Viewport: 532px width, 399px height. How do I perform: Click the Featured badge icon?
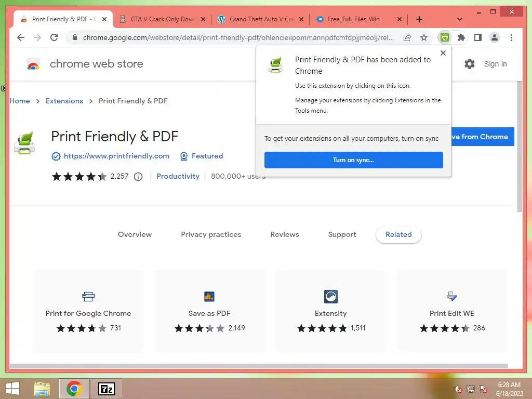point(183,156)
